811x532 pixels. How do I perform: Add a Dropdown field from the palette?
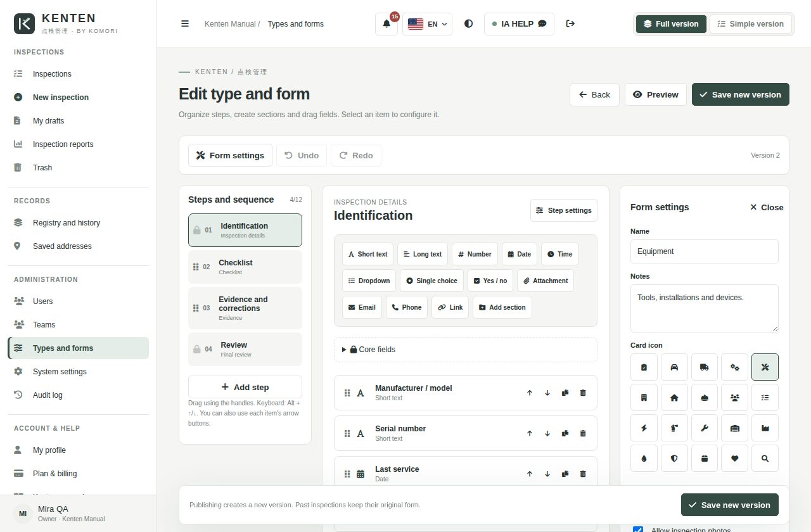tap(369, 281)
